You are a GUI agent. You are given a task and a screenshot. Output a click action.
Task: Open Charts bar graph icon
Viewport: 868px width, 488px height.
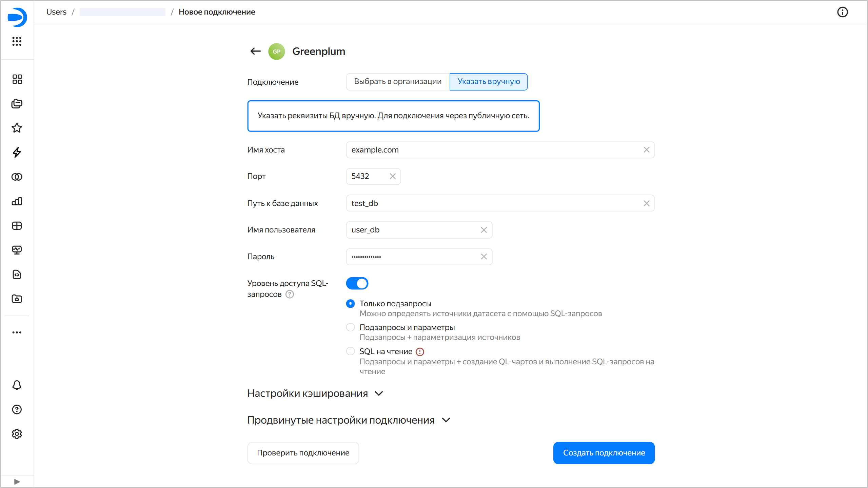(x=17, y=201)
